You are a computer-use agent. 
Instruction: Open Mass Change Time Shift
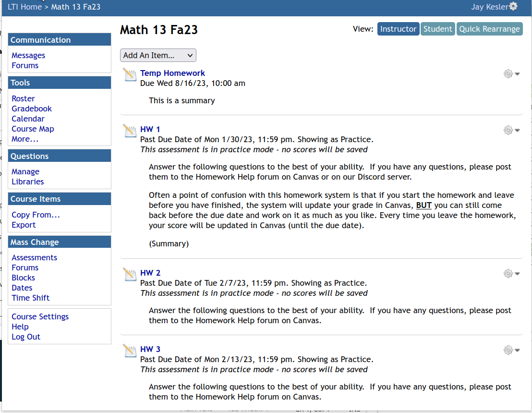pos(31,298)
